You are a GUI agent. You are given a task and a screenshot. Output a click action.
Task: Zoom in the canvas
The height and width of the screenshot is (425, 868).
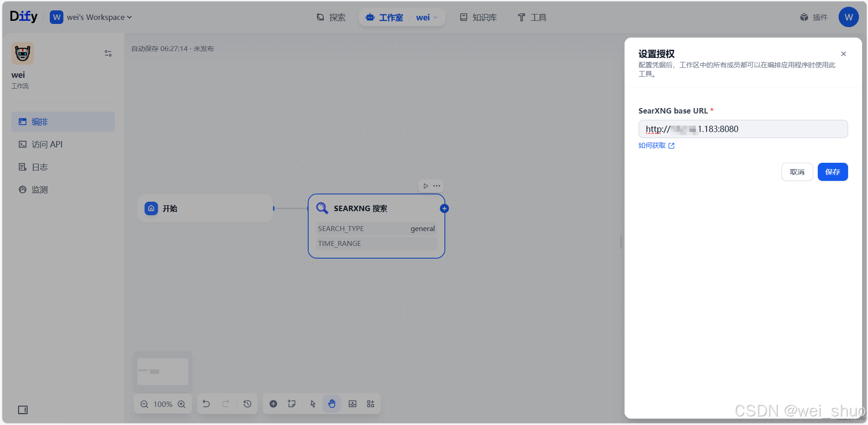181,404
